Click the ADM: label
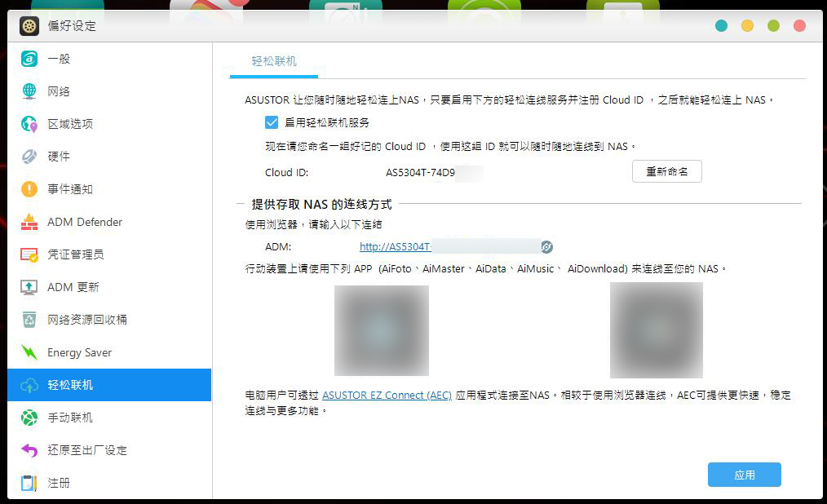The width and height of the screenshot is (827, 504). click(278, 247)
